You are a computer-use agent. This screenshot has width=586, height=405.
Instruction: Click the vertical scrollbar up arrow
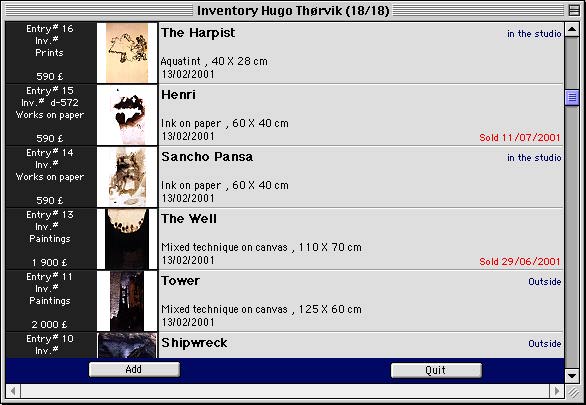click(x=572, y=29)
